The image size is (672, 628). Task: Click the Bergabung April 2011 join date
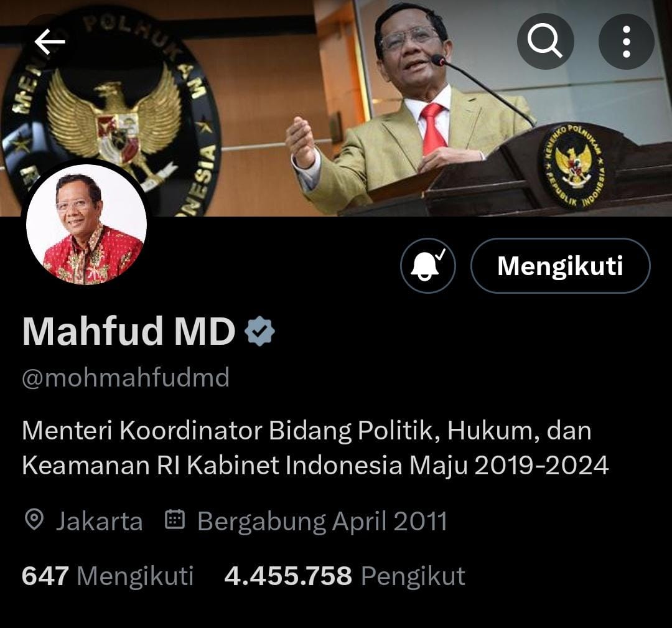[322, 522]
